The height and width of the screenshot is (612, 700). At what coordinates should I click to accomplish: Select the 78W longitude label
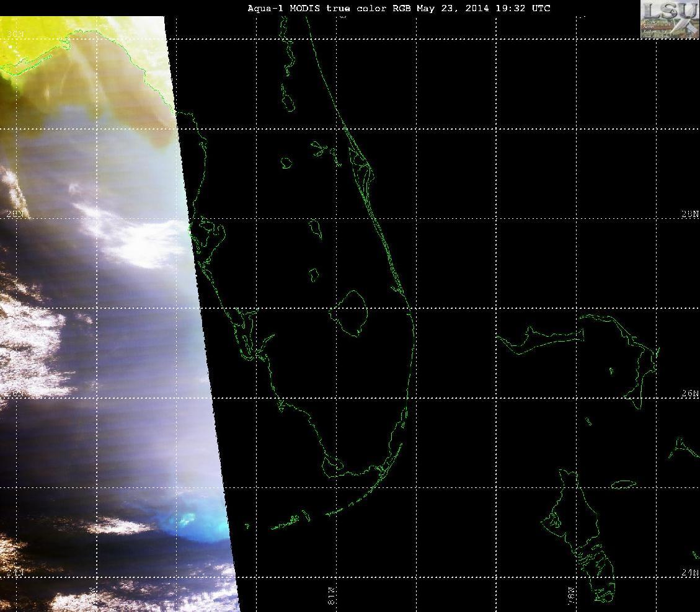[x=571, y=596]
